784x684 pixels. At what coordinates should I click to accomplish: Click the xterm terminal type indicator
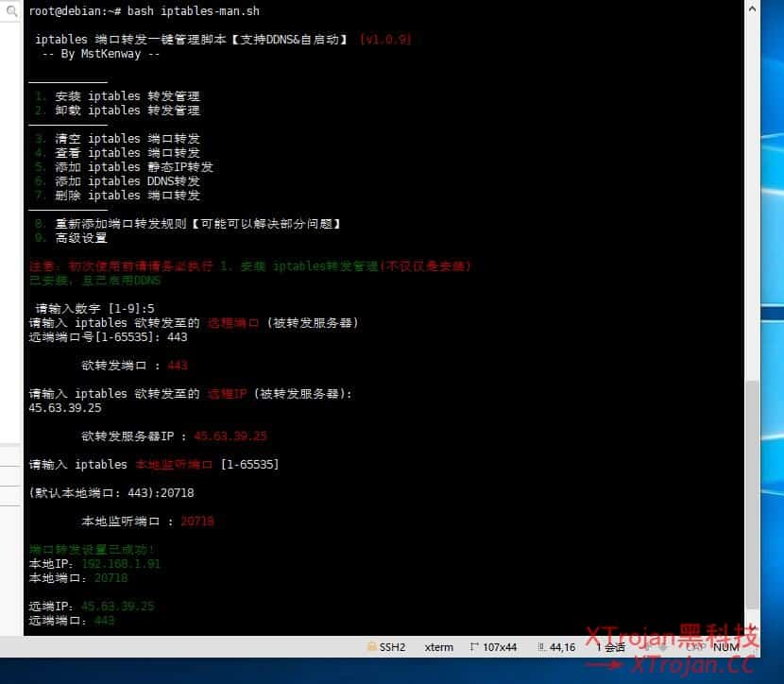tap(436, 647)
